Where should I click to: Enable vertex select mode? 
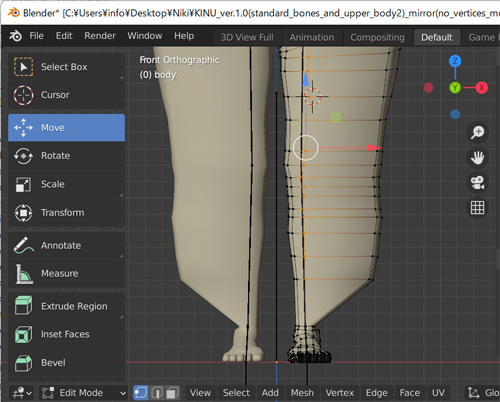tap(141, 393)
